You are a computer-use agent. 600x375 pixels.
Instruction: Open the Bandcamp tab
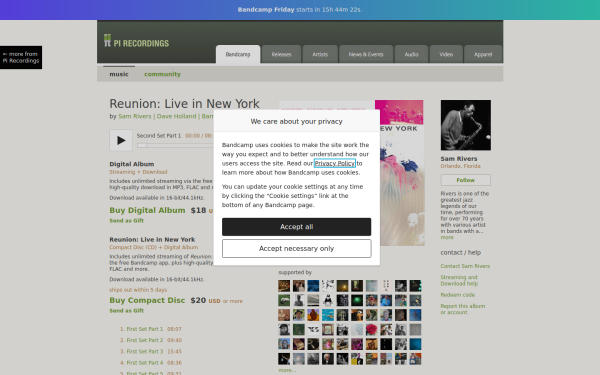click(x=238, y=54)
